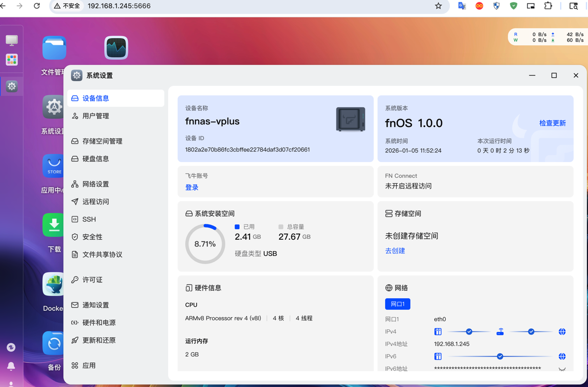Open 用户管理 in the settings sidebar

coord(96,116)
